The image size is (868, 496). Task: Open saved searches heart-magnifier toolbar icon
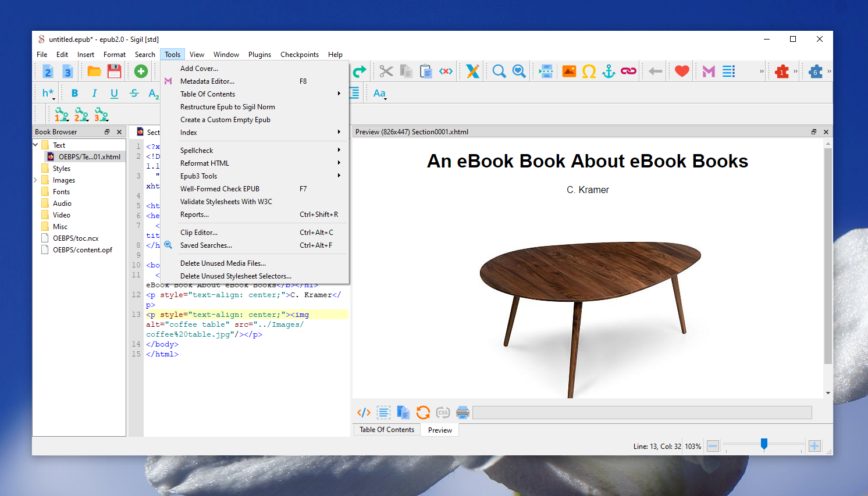point(519,72)
